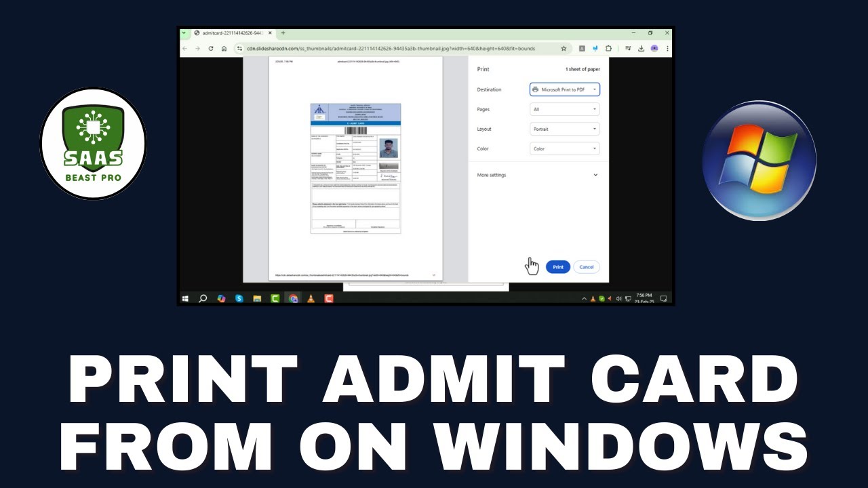Click the '1 sheet of paper' text
868x488 pixels.
[x=583, y=69]
